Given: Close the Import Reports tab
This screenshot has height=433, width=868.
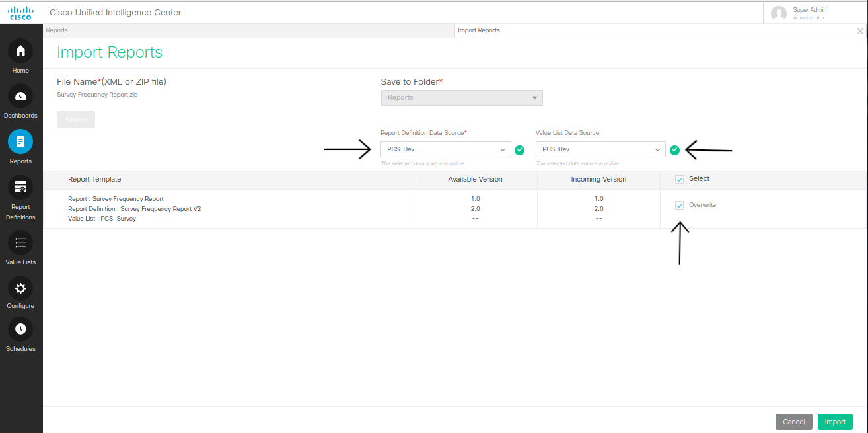Looking at the screenshot, I should pyautogui.click(x=860, y=31).
